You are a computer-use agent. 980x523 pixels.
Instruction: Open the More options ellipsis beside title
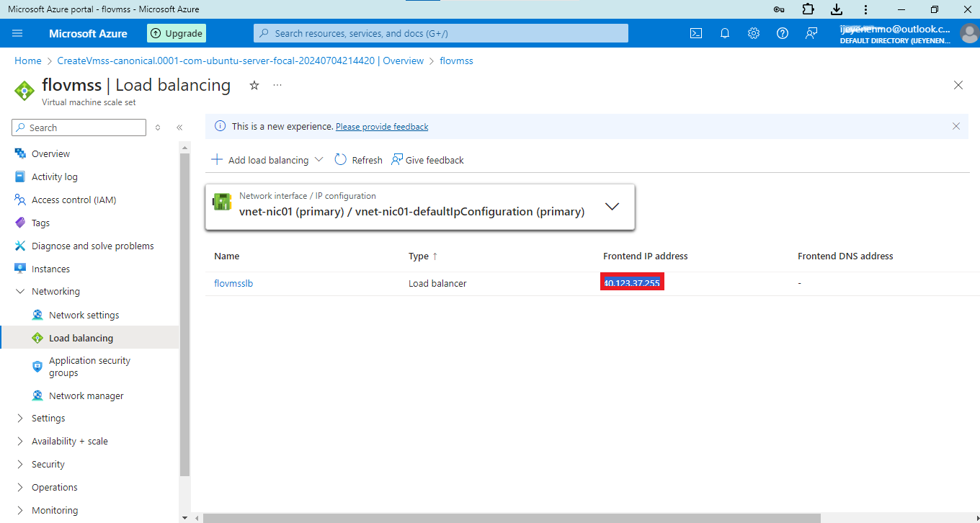click(277, 85)
